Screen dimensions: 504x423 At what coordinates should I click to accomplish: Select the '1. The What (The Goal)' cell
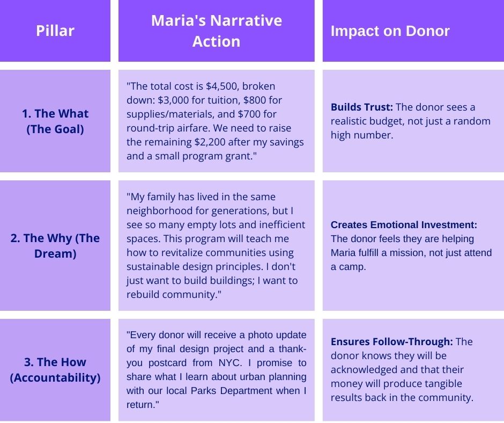tap(55, 121)
